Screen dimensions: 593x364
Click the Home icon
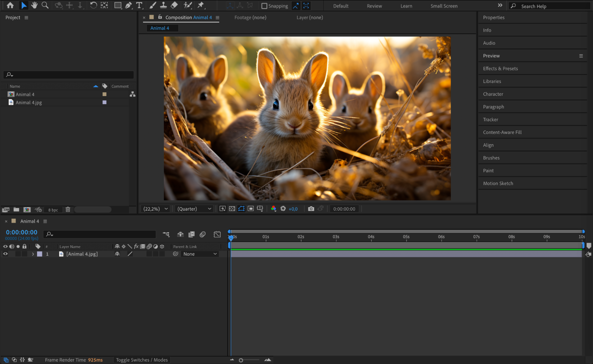pos(10,5)
